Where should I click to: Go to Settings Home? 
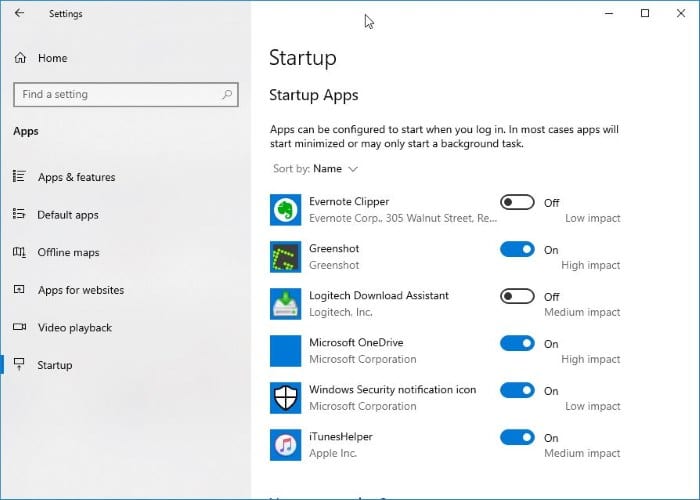coord(52,58)
